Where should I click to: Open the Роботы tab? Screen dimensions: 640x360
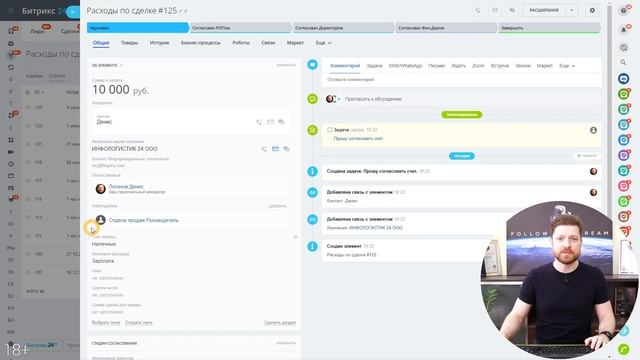[x=241, y=43]
